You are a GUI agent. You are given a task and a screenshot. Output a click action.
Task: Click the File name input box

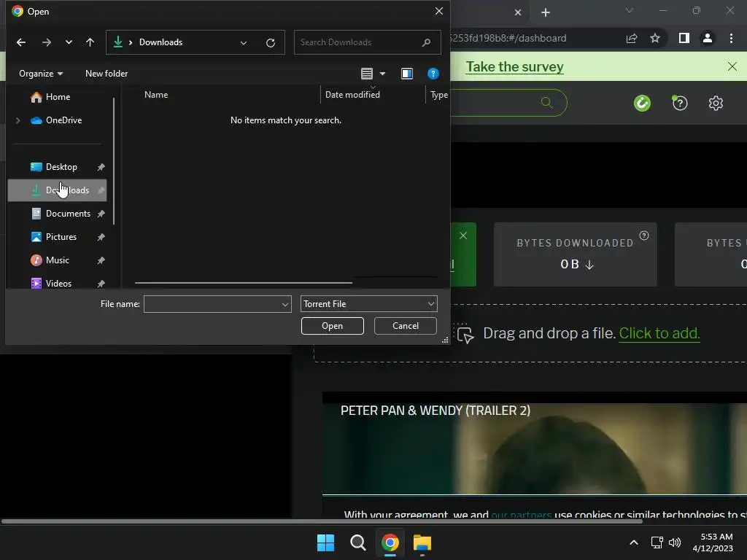coord(212,304)
